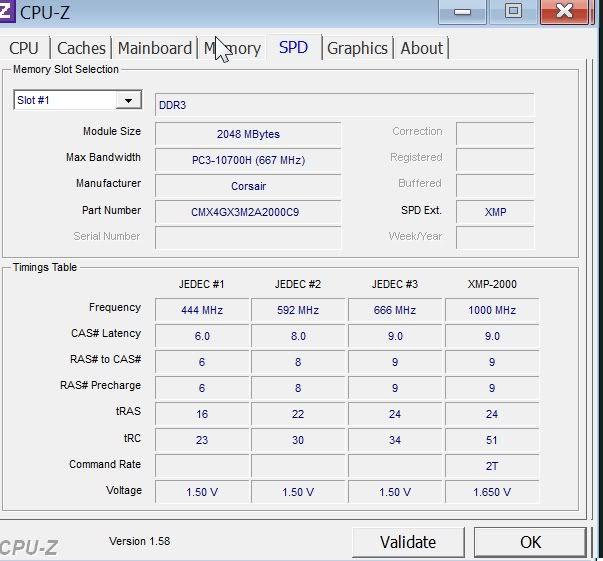Show the Graphics tab
This screenshot has width=603, height=561.
click(357, 48)
